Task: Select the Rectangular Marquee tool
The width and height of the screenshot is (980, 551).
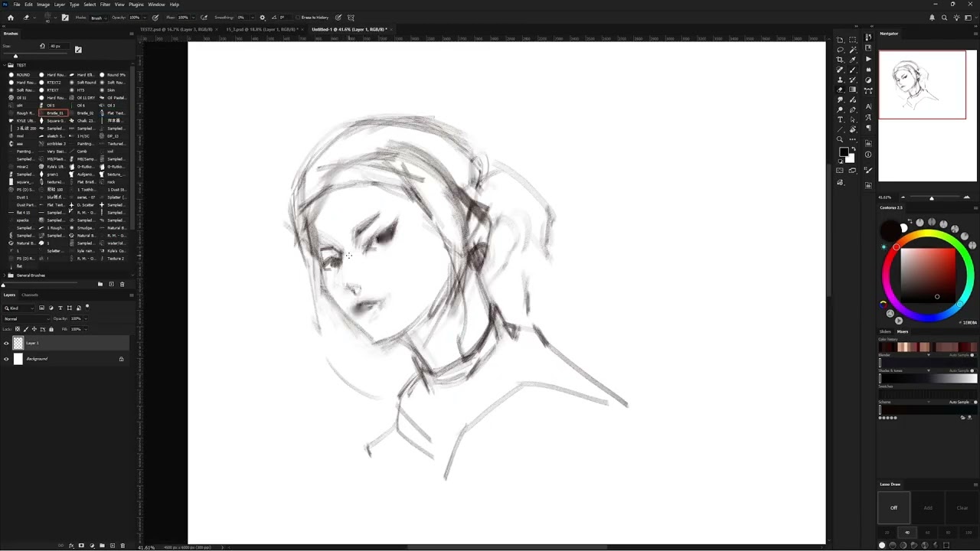Action: [x=853, y=40]
